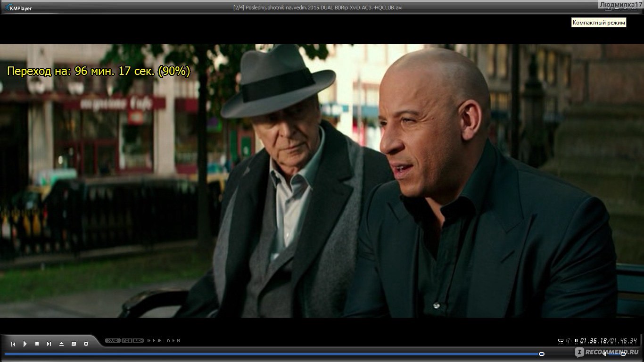Click the blue playback progress bar
The height and width of the screenshot is (362, 644).
click(271, 354)
